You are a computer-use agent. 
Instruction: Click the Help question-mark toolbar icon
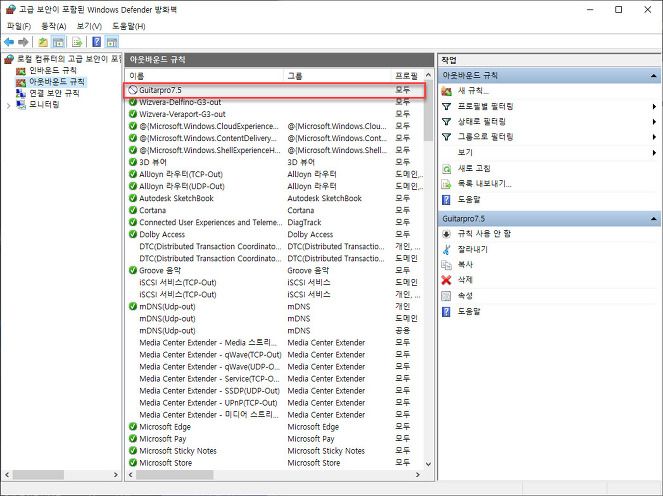coord(96,42)
